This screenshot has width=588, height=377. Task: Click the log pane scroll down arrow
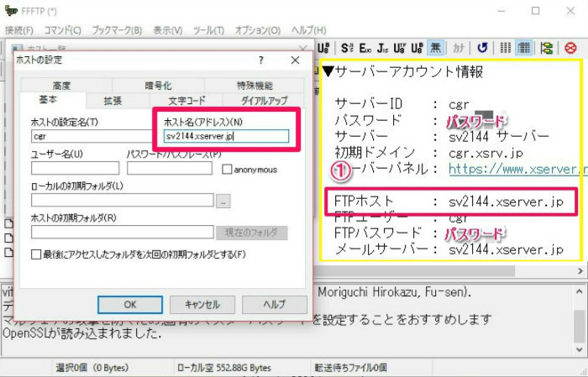click(x=580, y=349)
